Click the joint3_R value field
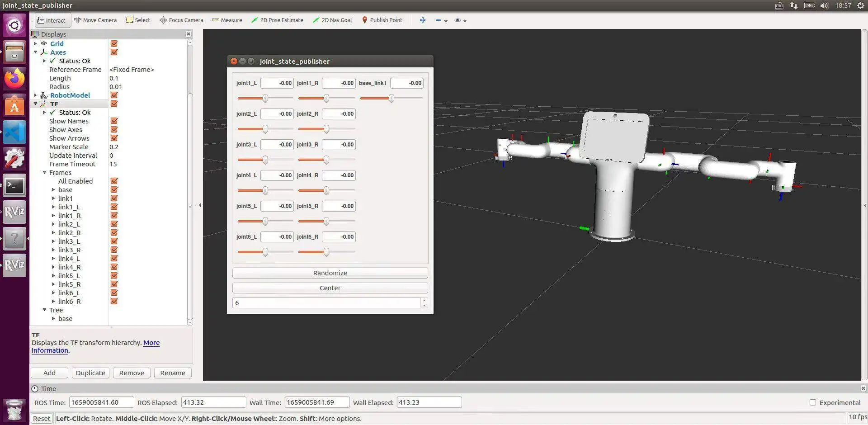868x425 pixels. [339, 145]
